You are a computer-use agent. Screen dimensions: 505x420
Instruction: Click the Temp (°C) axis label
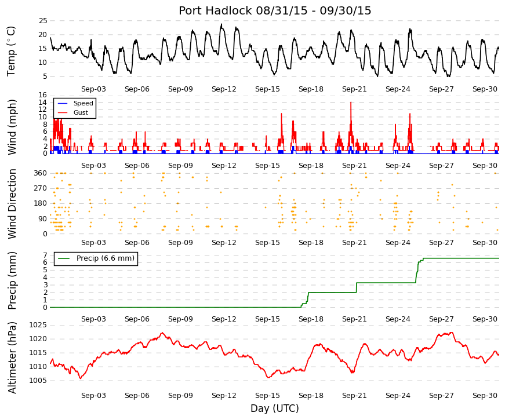pos(11,51)
